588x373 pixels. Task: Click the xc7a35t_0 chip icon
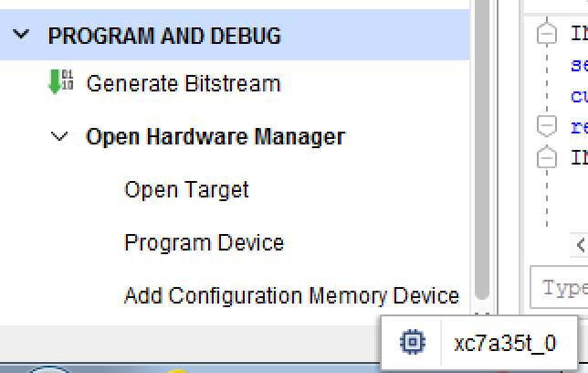point(413,342)
